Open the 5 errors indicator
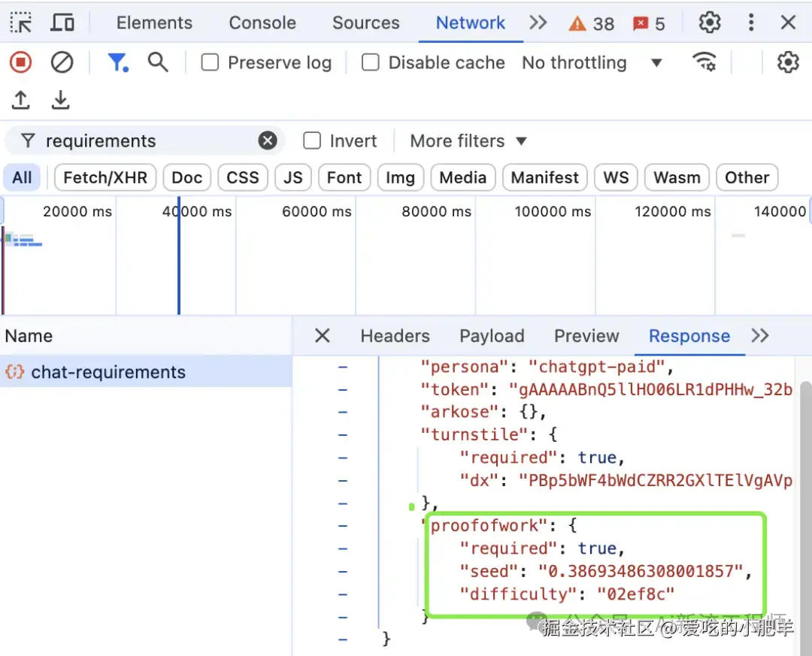This screenshot has height=656, width=812. 649,24
